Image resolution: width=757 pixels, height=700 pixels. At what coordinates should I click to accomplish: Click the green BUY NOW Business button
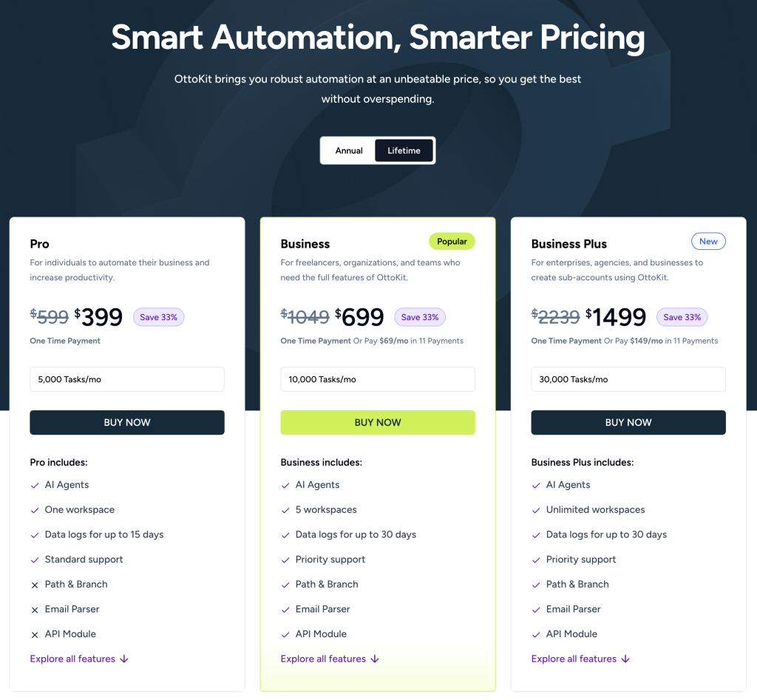[378, 423]
